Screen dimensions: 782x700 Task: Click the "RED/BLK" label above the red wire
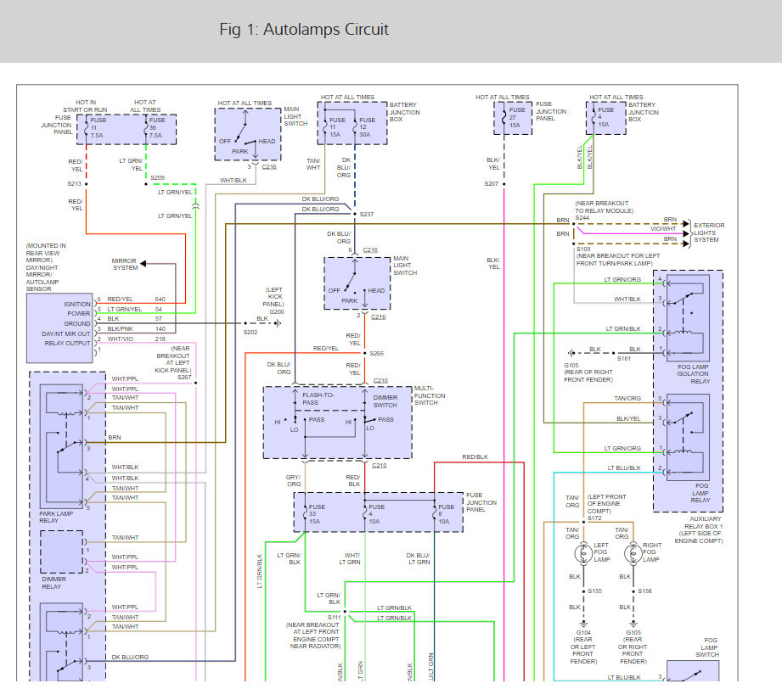click(x=475, y=456)
